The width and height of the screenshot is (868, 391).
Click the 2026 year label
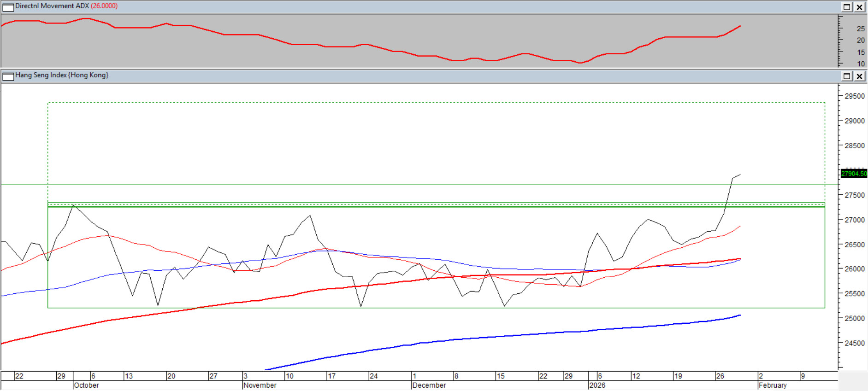597,385
